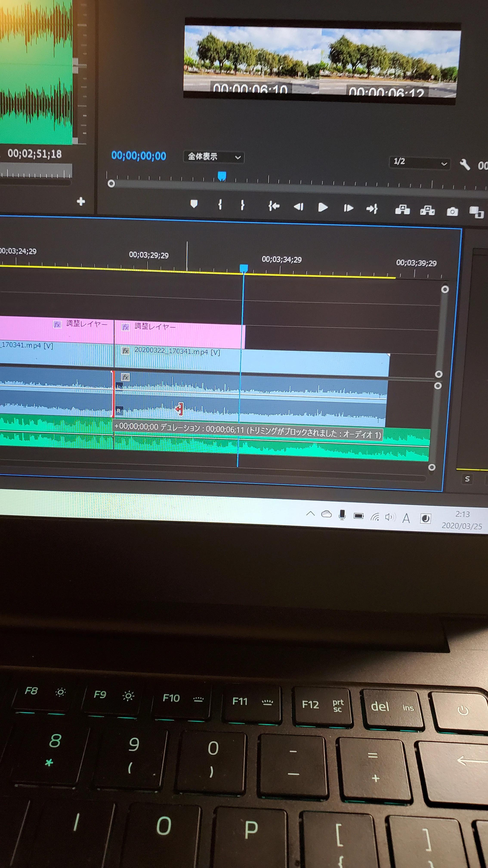This screenshot has height=868, width=488.
Task: Click the timeline playhead marker
Action: coord(244,268)
